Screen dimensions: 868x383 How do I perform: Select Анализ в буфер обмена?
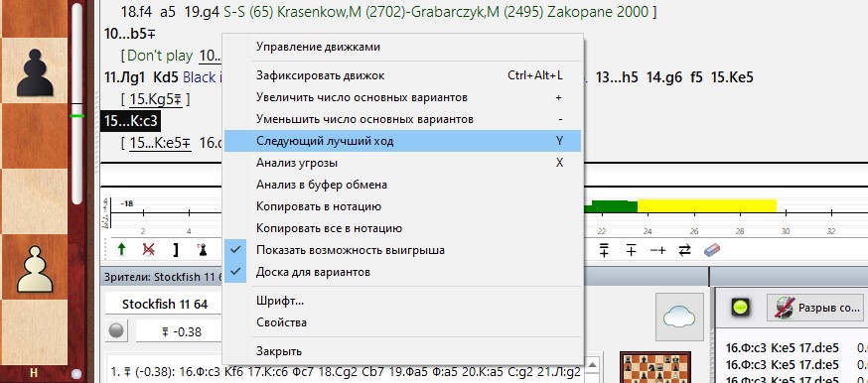[402, 185]
